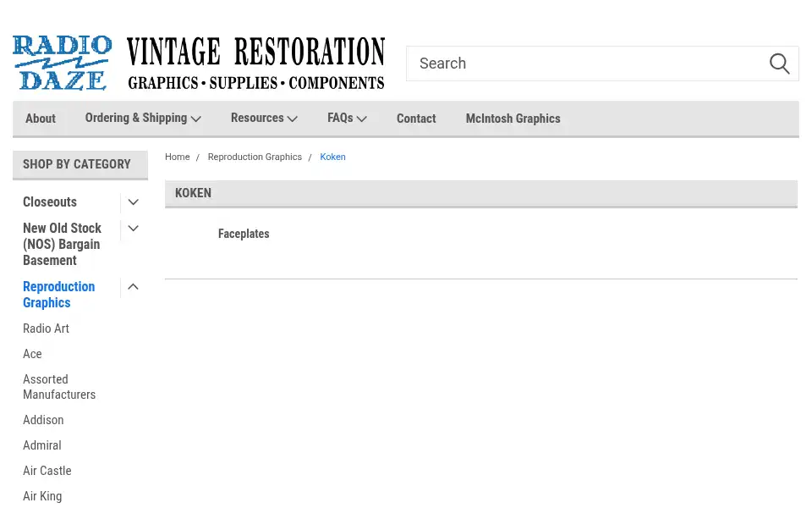Image resolution: width=812 pixels, height=508 pixels.
Task: Open the Closeouts category
Action: tap(50, 202)
